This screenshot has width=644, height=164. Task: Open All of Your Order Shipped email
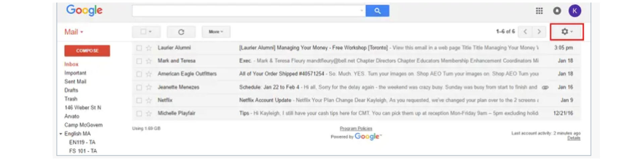(x=281, y=74)
